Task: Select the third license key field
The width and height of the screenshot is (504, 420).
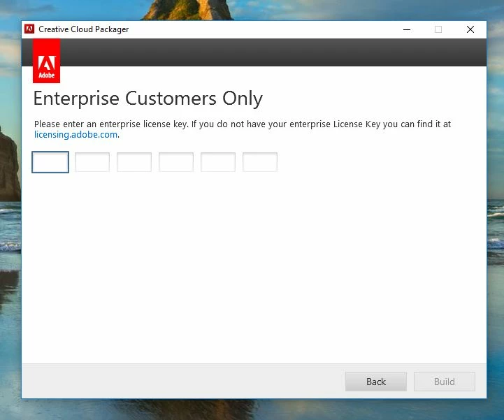Action: click(x=134, y=162)
